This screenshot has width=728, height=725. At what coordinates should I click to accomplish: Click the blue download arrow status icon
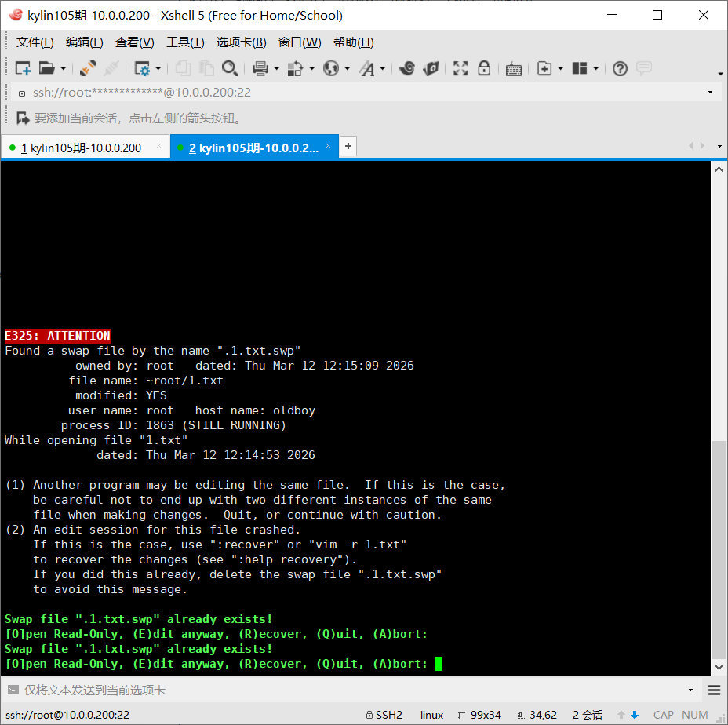click(x=635, y=715)
